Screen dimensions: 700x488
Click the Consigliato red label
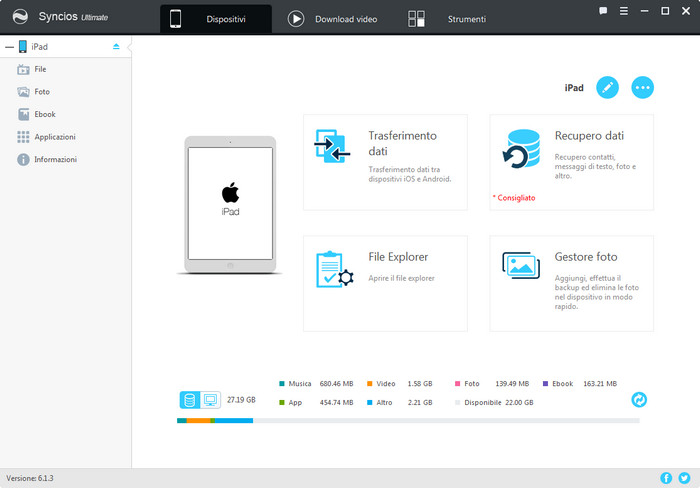[514, 198]
